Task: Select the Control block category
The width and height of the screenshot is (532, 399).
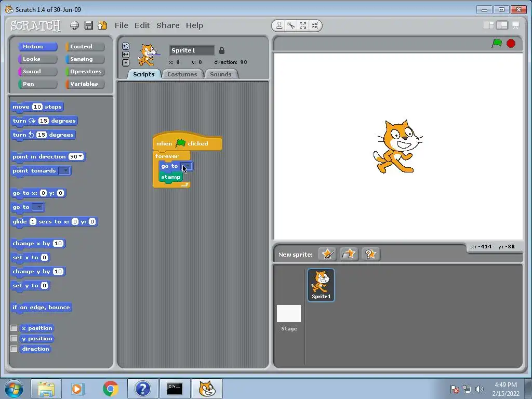Action: [85, 46]
